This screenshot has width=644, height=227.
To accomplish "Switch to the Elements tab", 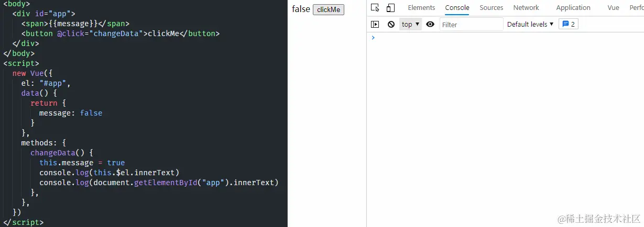I will pyautogui.click(x=421, y=8).
